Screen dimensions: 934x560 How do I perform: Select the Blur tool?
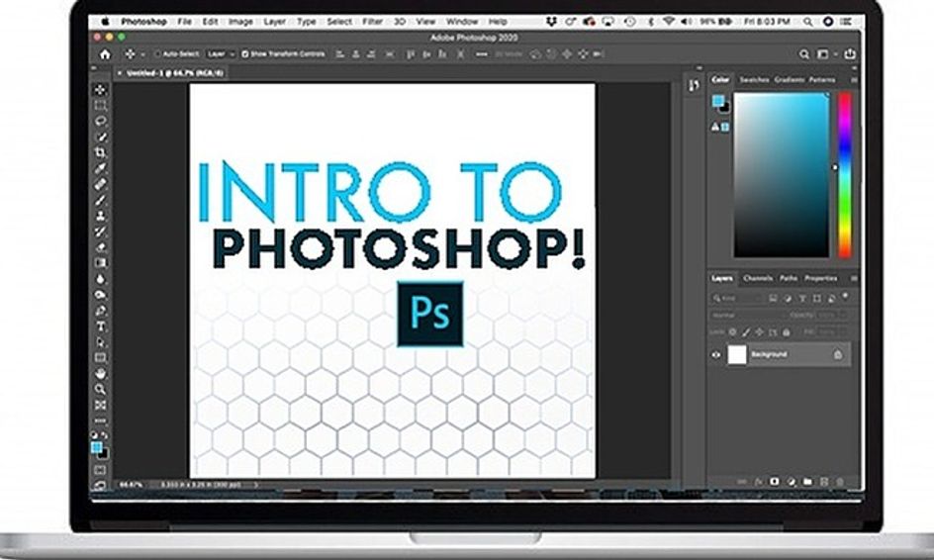(100, 279)
